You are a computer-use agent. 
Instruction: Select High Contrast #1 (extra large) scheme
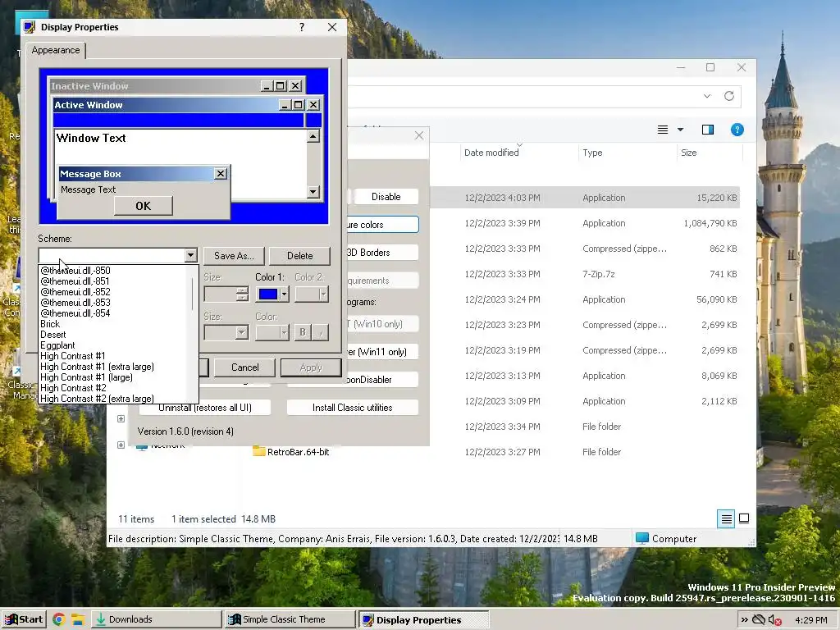pos(97,367)
